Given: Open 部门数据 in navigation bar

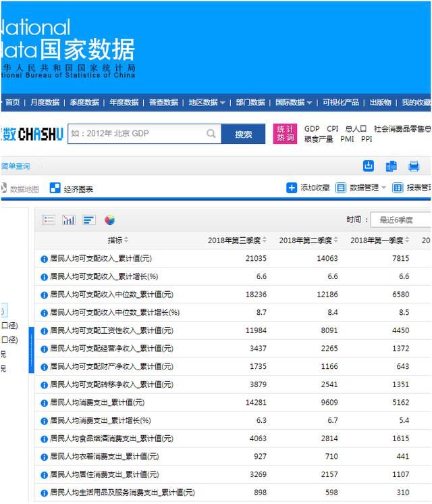Looking at the screenshot, I should click(250, 103).
